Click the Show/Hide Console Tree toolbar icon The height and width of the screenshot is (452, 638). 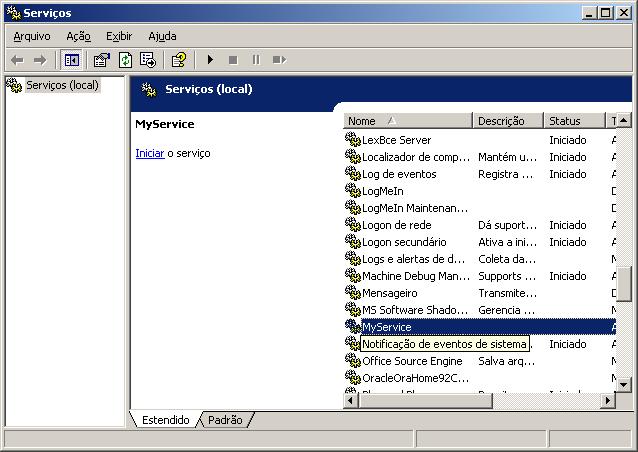click(72, 60)
